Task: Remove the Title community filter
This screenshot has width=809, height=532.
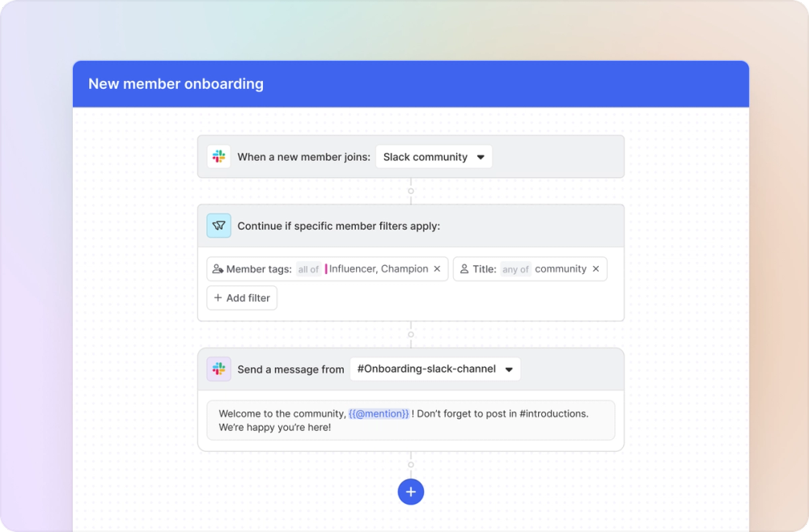Action: (x=596, y=269)
